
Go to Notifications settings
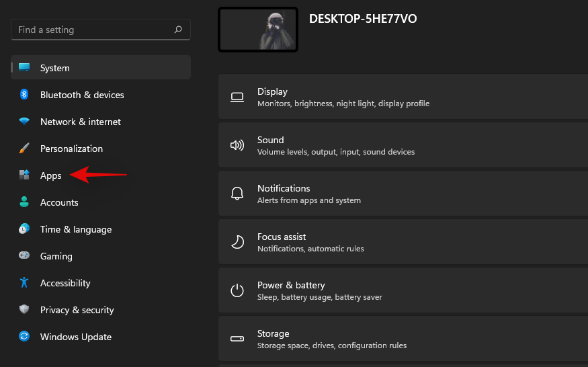(403, 194)
